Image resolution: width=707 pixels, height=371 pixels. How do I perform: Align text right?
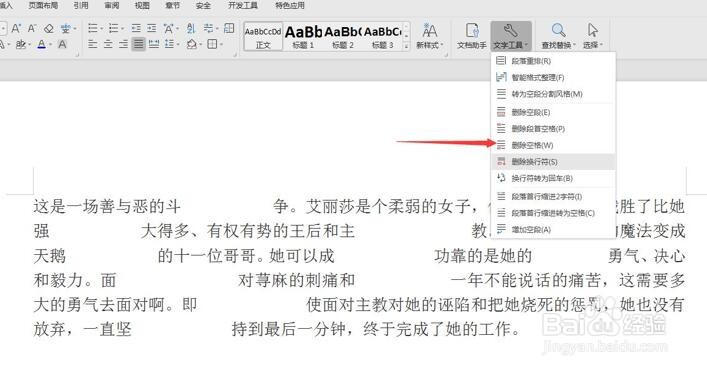pos(124,44)
